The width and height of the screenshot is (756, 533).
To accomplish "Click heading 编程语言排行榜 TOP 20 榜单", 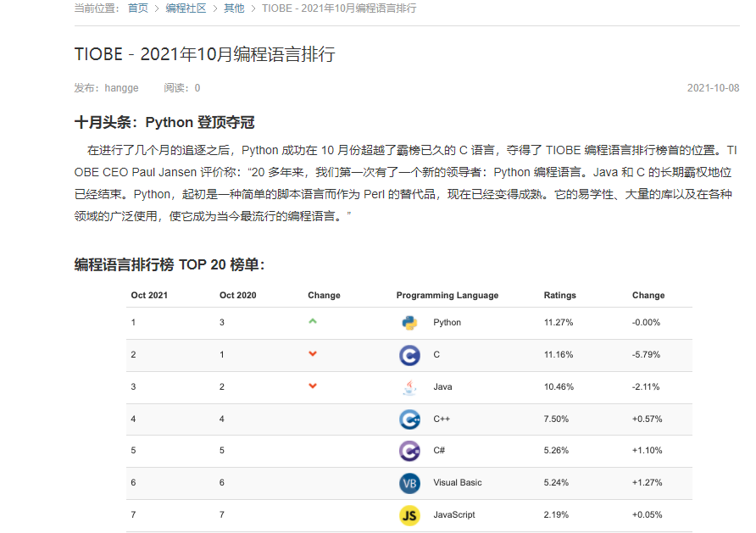I will pyautogui.click(x=170, y=264).
